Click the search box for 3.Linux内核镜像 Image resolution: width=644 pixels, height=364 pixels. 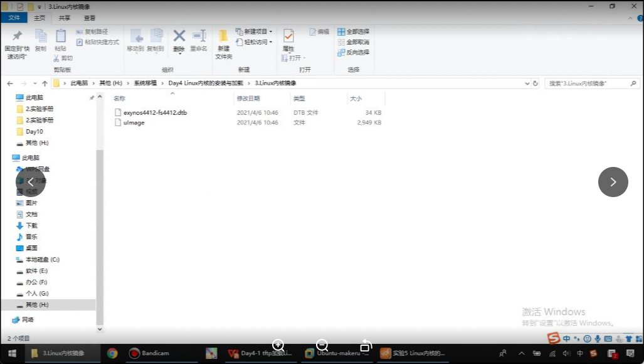coord(591,83)
